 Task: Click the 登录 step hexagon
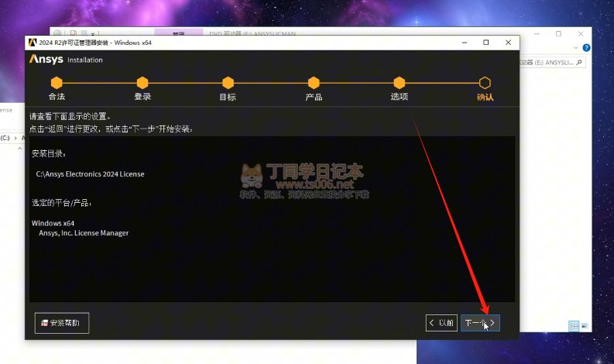coord(142,83)
